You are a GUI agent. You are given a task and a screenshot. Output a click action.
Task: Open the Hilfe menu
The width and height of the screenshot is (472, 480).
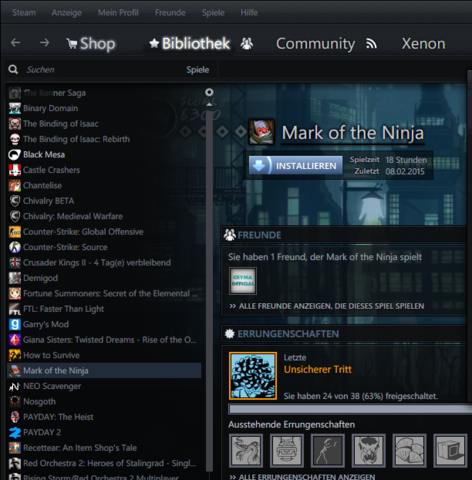point(249,13)
